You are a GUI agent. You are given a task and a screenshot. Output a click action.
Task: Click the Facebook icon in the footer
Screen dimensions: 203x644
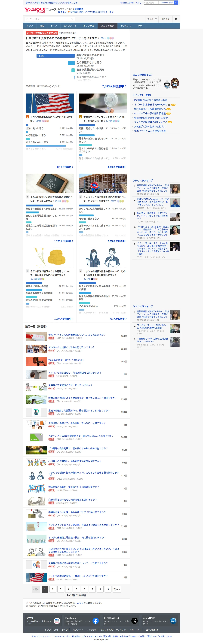point(96,620)
